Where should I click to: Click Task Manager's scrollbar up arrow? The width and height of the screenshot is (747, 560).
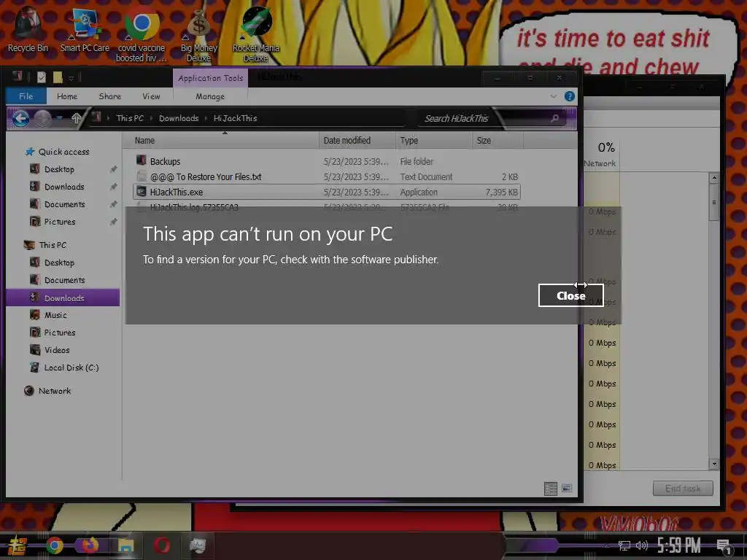(x=713, y=178)
